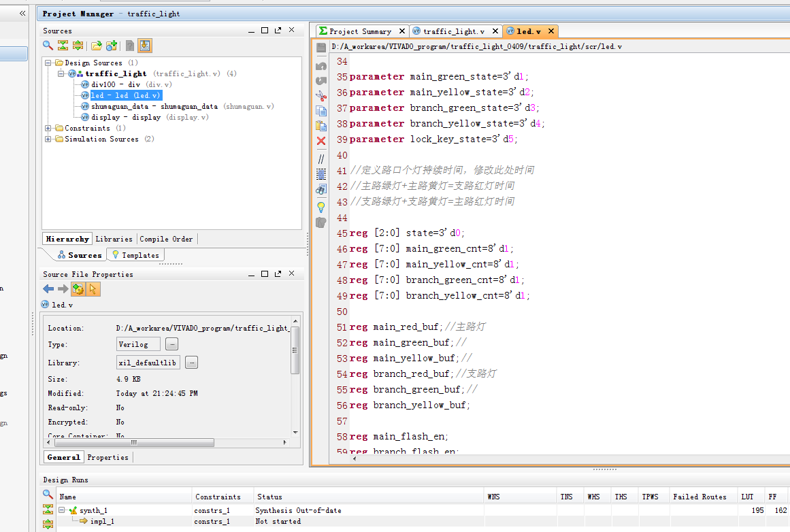Click the greyed-out question-mark file icon
The width and height of the screenshot is (790, 532).
click(x=130, y=46)
